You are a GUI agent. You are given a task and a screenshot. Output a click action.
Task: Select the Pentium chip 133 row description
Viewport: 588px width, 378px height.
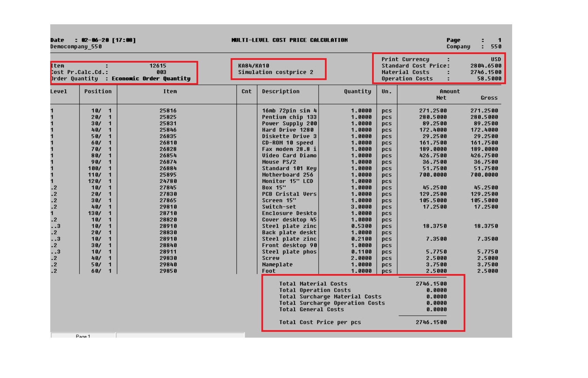point(289,117)
